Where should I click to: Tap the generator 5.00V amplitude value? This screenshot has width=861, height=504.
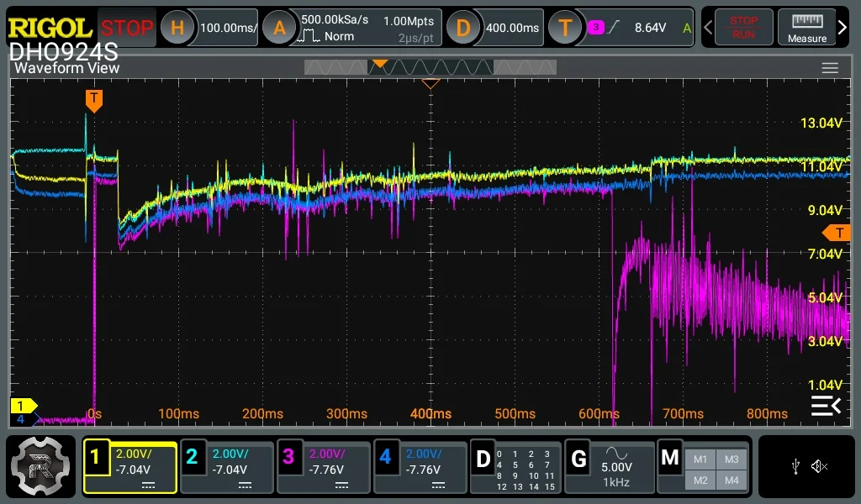pyautogui.click(x=616, y=467)
